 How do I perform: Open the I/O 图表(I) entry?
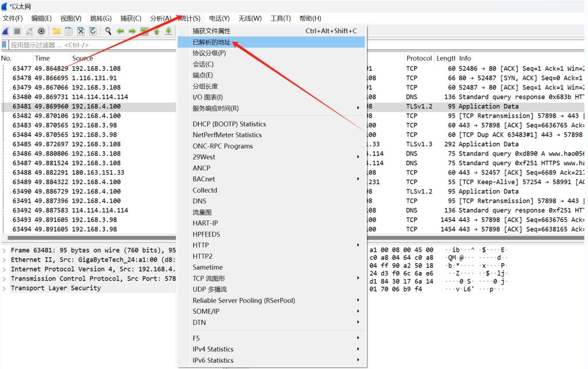coord(271,98)
